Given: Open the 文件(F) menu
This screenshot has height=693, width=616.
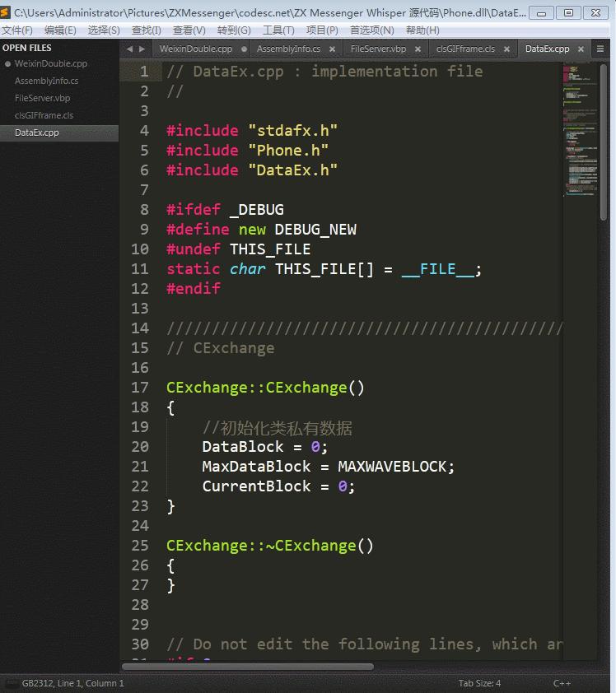Looking at the screenshot, I should [x=16, y=30].
